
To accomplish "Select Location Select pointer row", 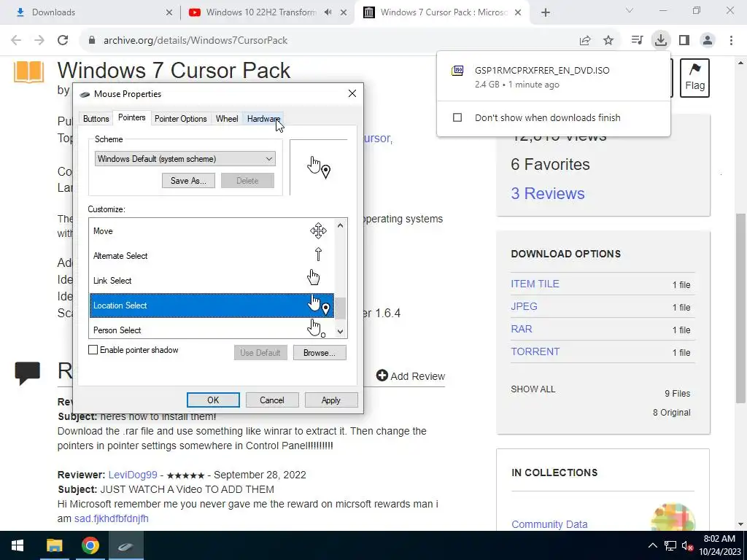I will click(x=212, y=306).
